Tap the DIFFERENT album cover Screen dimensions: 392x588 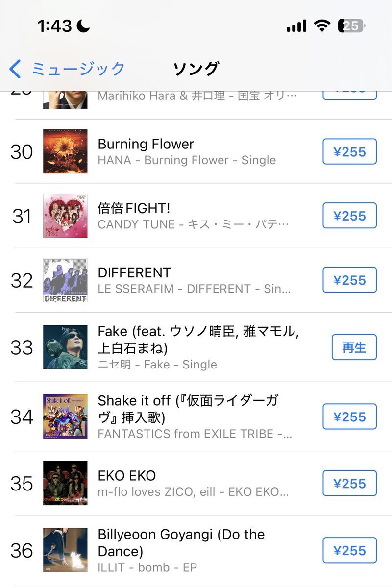pyautogui.click(x=65, y=280)
